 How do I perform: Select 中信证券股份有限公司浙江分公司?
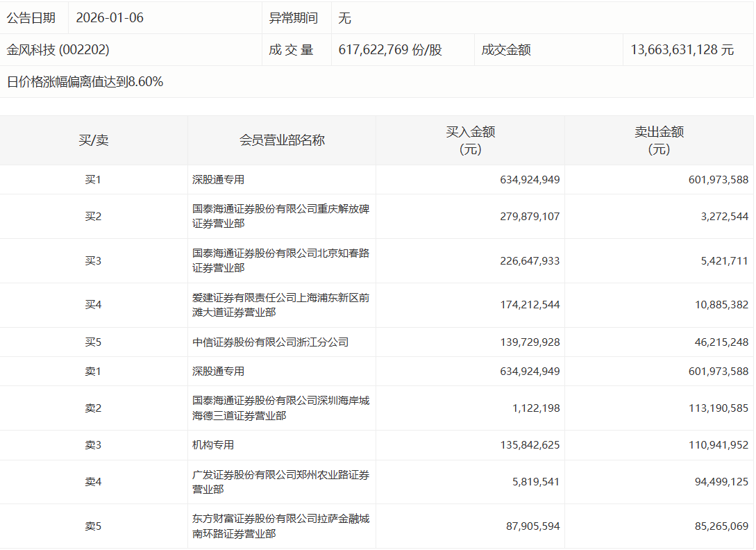pos(271,342)
